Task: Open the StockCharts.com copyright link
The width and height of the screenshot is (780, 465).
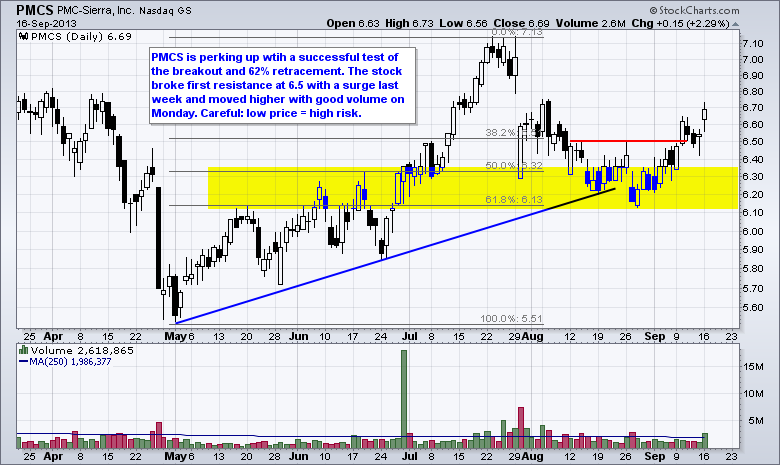Action: pyautogui.click(x=694, y=10)
